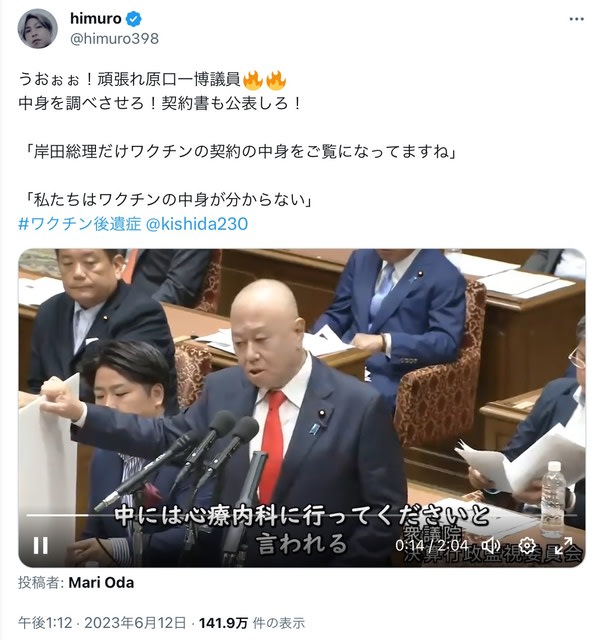601x640 pixels.
Task: Click the first fire emoji in tweet
Action: pos(253,80)
